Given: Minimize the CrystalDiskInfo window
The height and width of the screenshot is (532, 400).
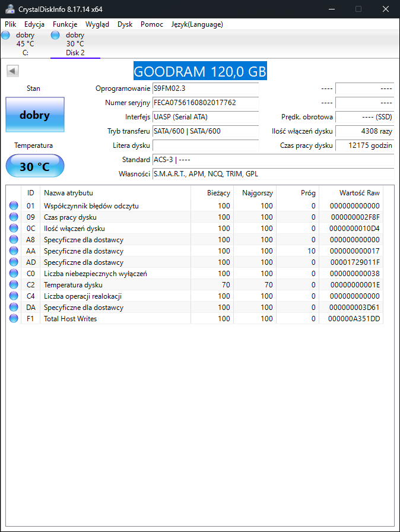Looking at the screenshot, I should coord(332,9).
